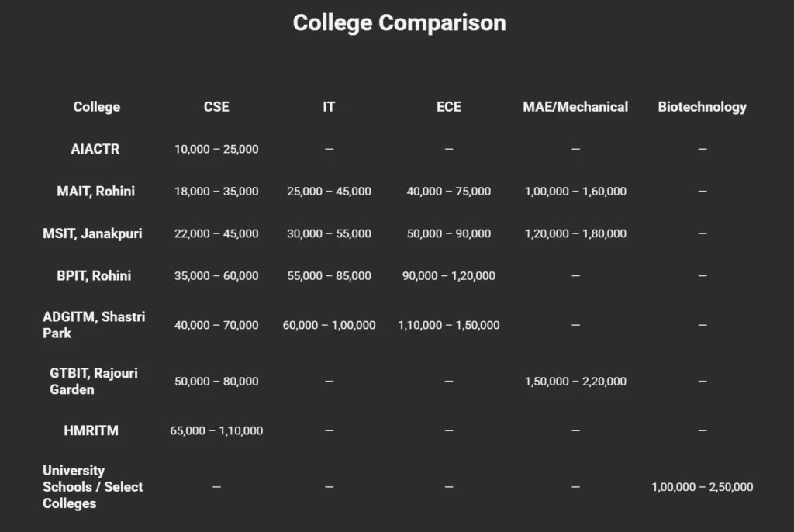Screen dimensions: 794x532
Task: Click the College Comparison heading
Action: tap(399, 23)
